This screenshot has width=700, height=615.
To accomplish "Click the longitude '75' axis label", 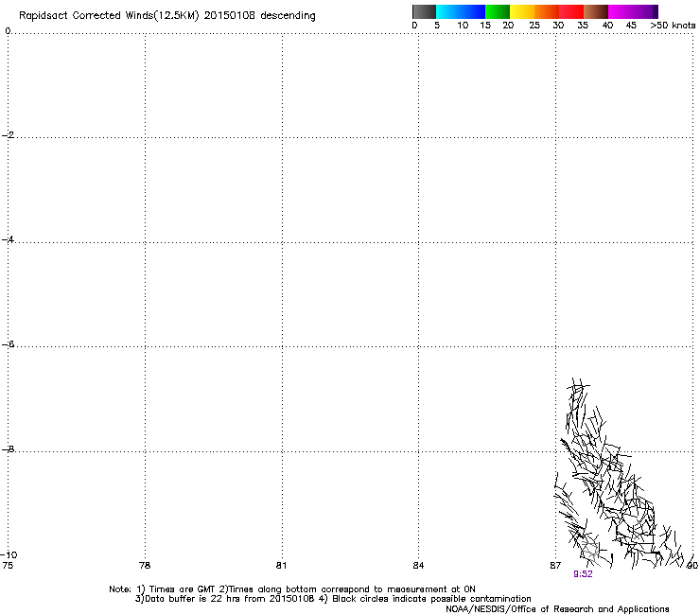I will tap(8, 566).
